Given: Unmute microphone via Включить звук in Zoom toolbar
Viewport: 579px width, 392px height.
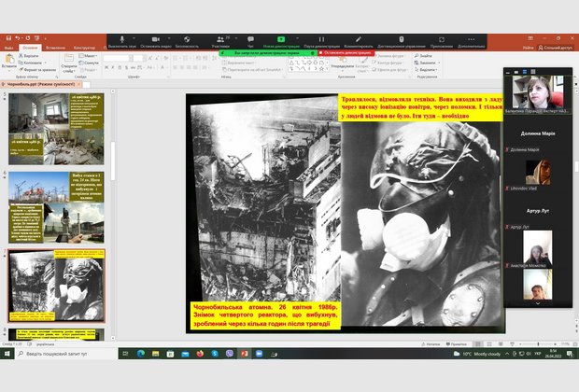Looking at the screenshot, I should click(x=122, y=41).
